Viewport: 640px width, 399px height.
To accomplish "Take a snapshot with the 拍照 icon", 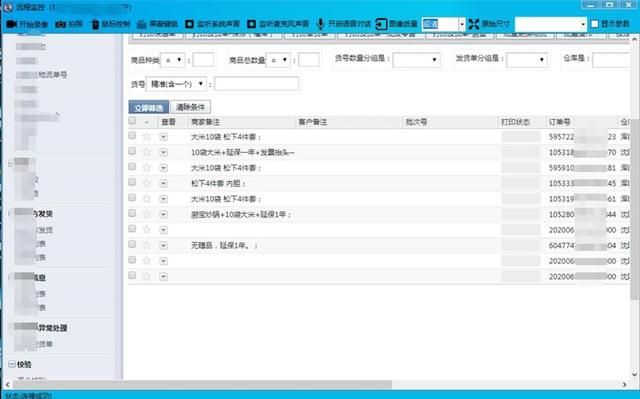I will [x=60, y=24].
